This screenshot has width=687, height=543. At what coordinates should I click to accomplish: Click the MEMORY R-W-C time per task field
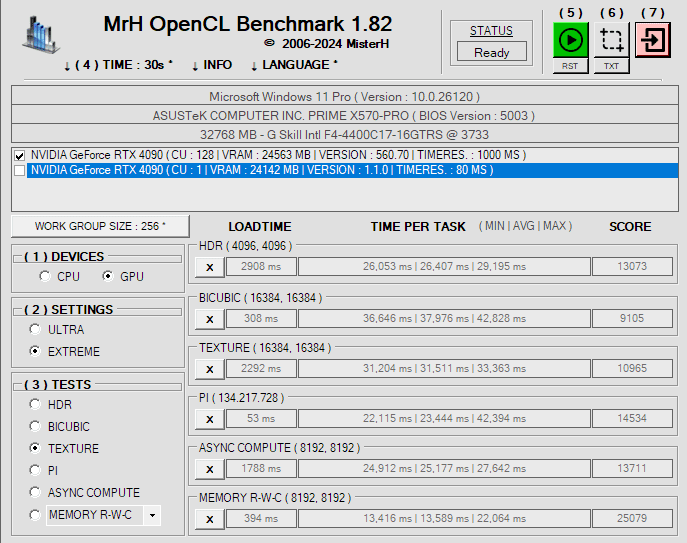pyautogui.click(x=444, y=518)
